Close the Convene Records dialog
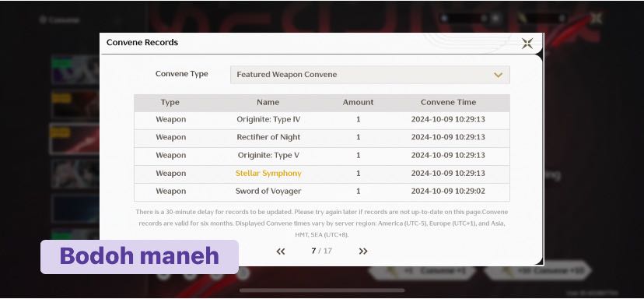 click(527, 43)
